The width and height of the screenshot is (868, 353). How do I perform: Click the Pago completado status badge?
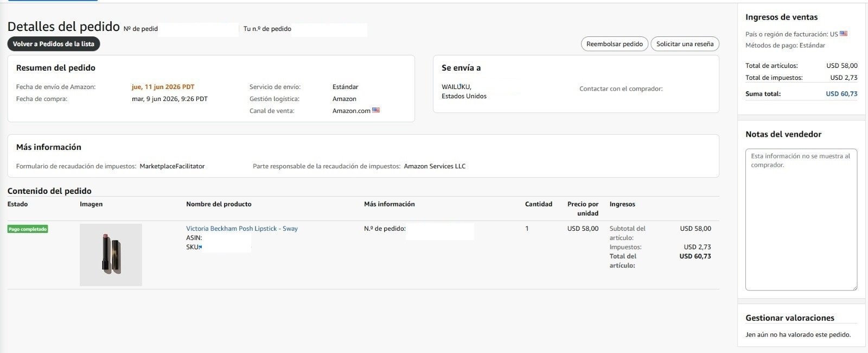(28, 229)
